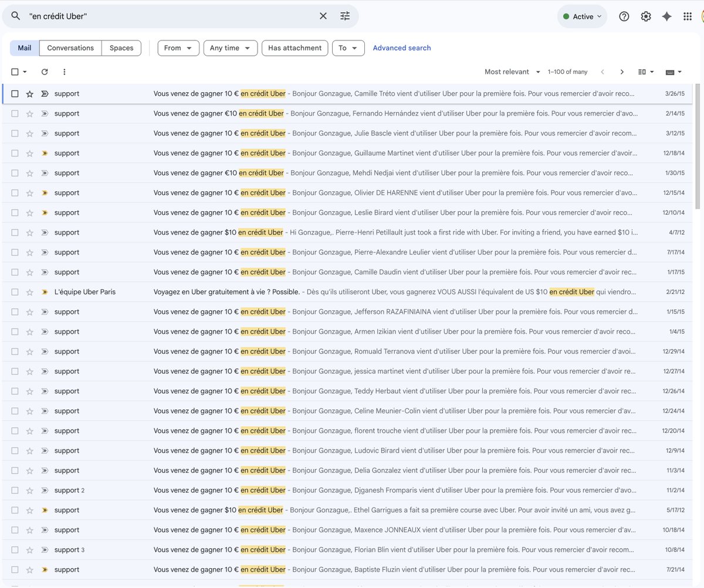Image resolution: width=704 pixels, height=588 pixels.
Task: Star the Baptiste Fluzin email
Action: pyautogui.click(x=30, y=570)
